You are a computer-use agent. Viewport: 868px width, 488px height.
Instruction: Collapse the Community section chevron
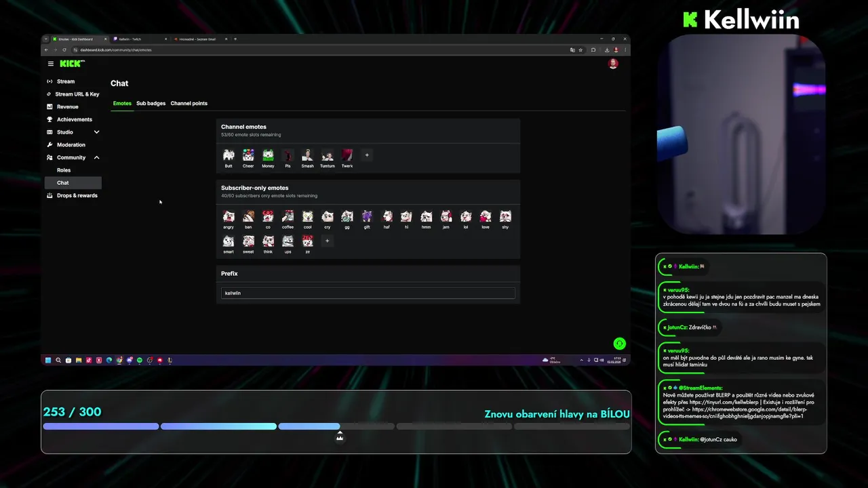tap(96, 157)
